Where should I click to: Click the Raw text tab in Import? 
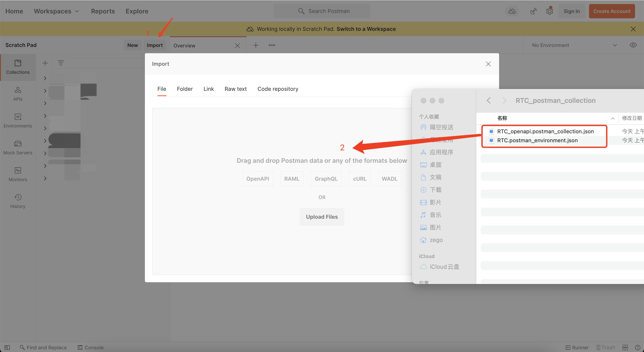pos(235,89)
